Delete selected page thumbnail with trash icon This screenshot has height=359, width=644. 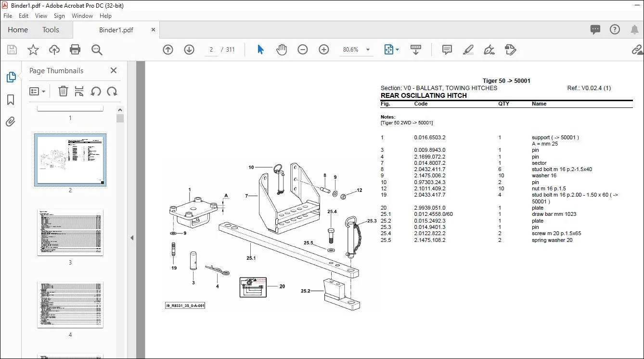point(63,91)
